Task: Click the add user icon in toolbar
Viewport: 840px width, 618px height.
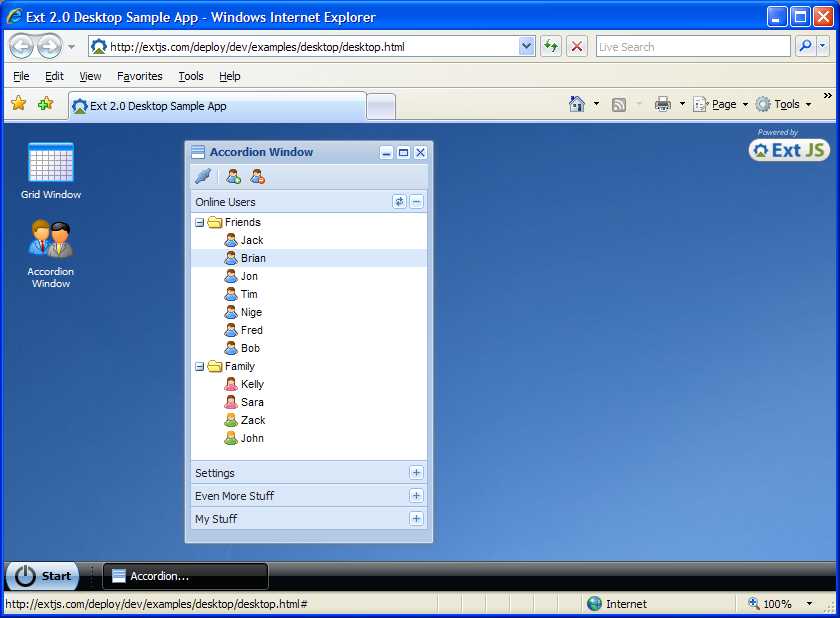Action: (233, 177)
